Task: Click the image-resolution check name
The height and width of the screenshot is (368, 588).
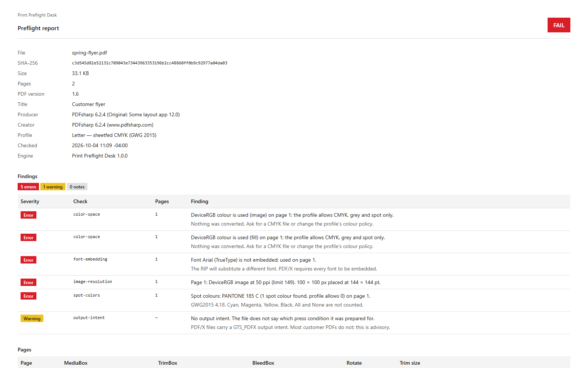Action: [x=93, y=282]
